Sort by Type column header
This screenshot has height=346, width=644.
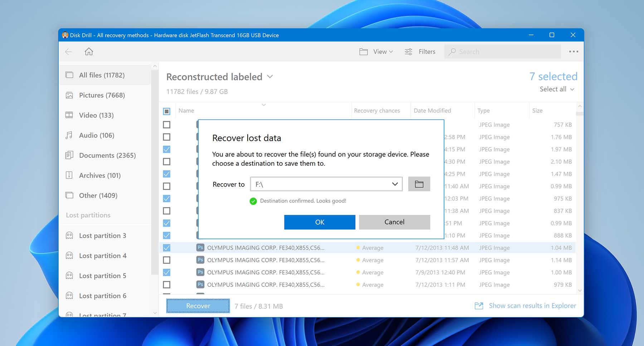point(483,111)
